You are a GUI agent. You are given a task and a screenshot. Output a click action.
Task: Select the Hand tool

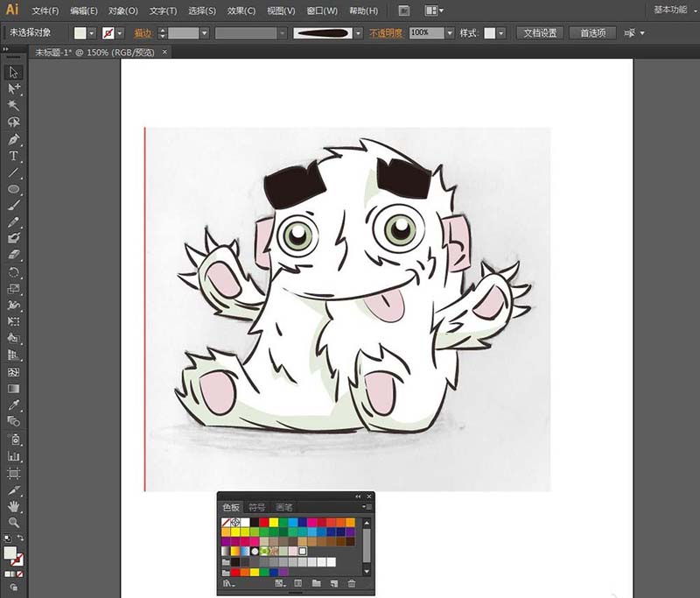[x=13, y=506]
